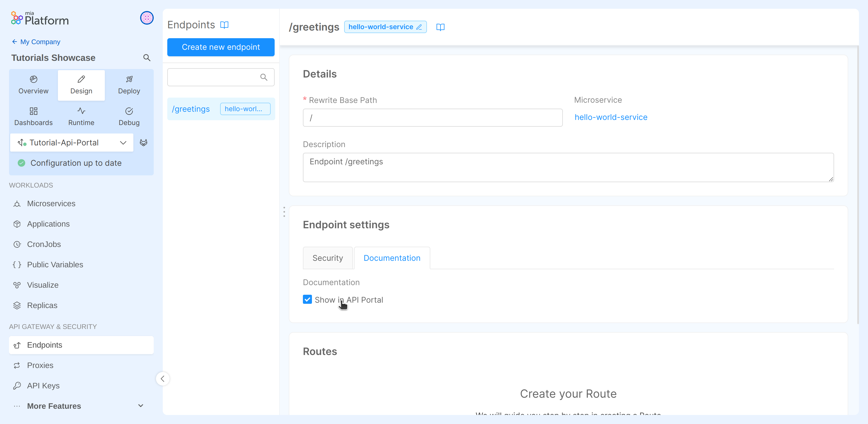Open the Tutorials Showcase search magnifier
Image resolution: width=868 pixels, height=424 pixels.
click(x=147, y=58)
